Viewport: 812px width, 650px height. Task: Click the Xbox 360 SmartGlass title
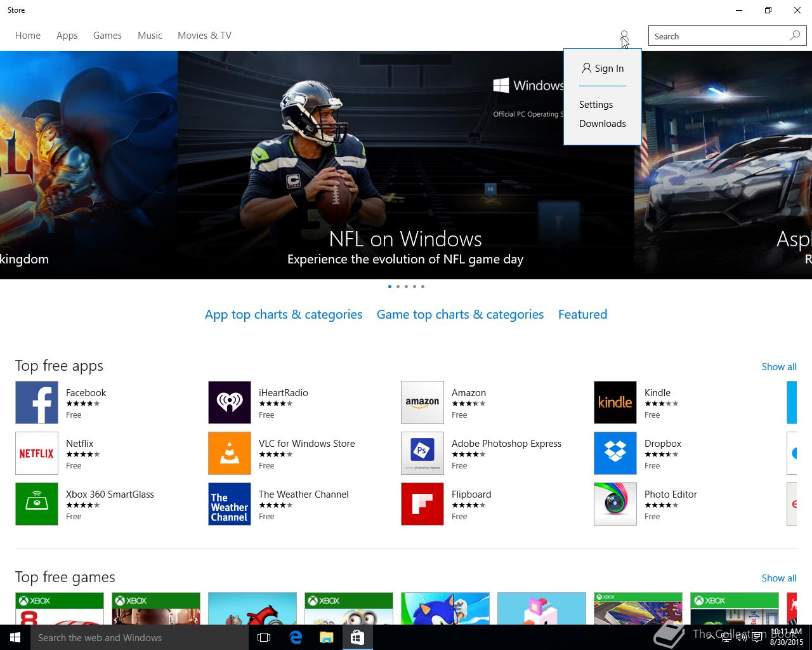[110, 494]
